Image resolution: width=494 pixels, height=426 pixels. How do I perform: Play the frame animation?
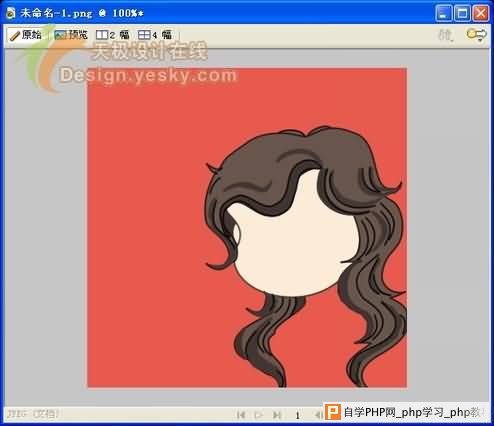(x=258, y=415)
